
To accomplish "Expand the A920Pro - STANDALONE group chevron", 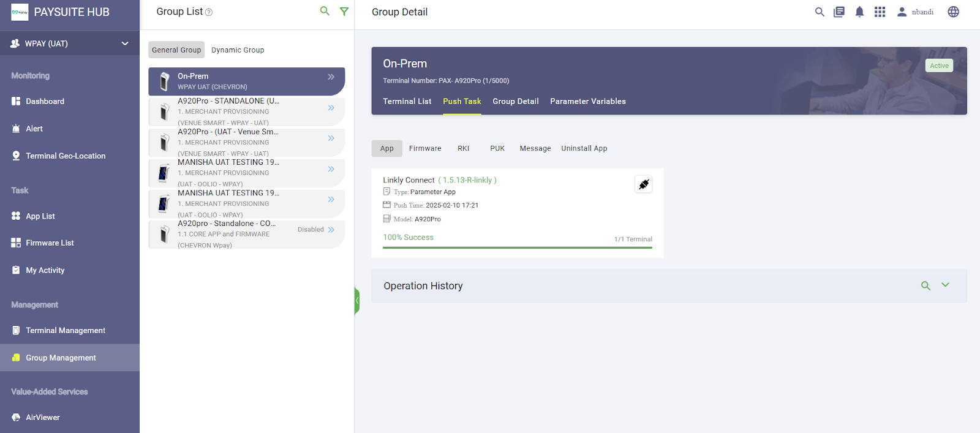I will tap(331, 108).
